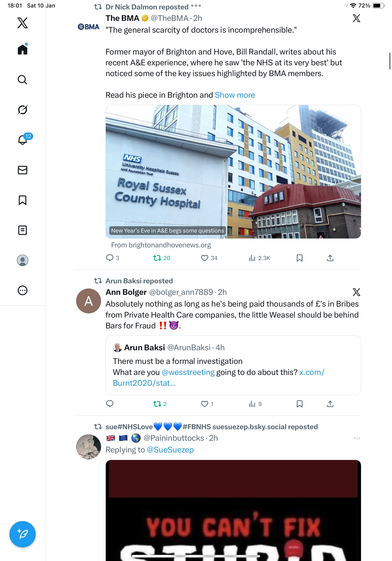The height and width of the screenshot is (561, 392).
Task: Bookmark the Ann Bolger post
Action: [299, 404]
